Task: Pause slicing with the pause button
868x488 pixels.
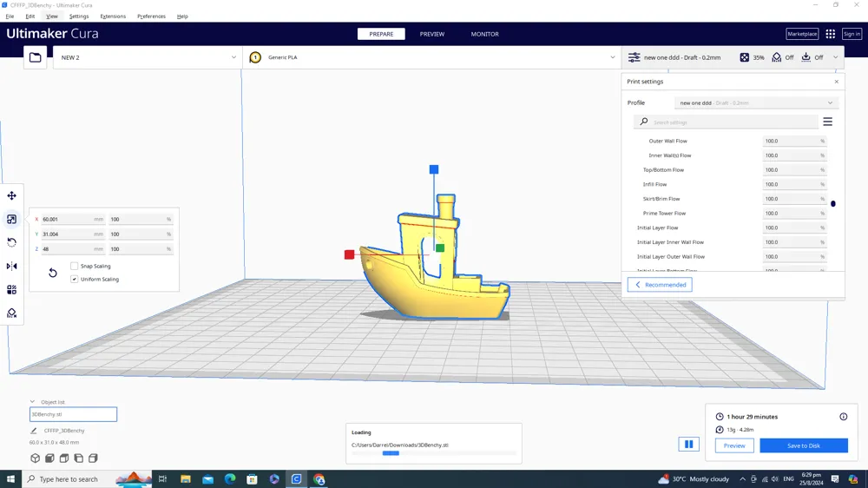Action: click(x=688, y=445)
